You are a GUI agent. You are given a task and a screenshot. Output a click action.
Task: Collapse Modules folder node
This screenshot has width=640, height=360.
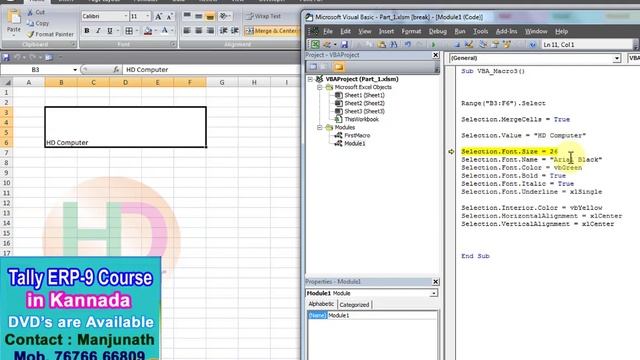[320, 127]
